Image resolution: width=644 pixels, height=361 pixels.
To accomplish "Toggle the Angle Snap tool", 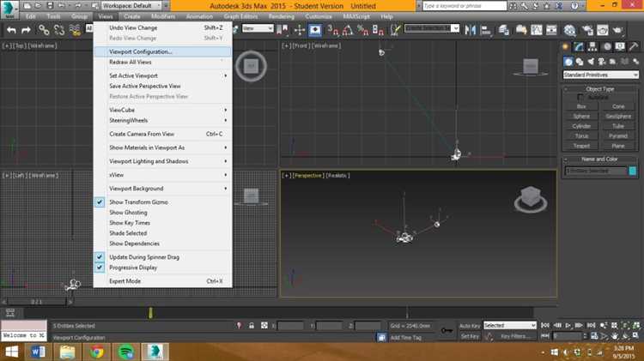I will (348, 29).
